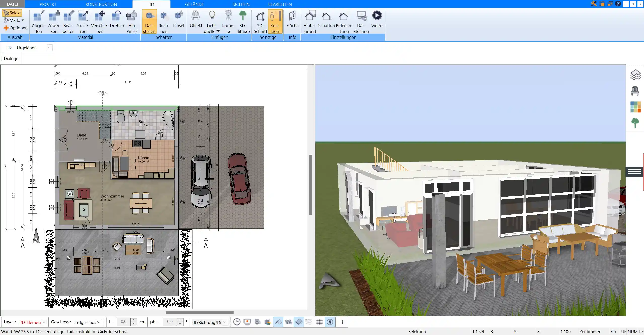Image resolution: width=644 pixels, height=335 pixels.
Task: Click the Rechnen shadow icon
Action: click(164, 22)
